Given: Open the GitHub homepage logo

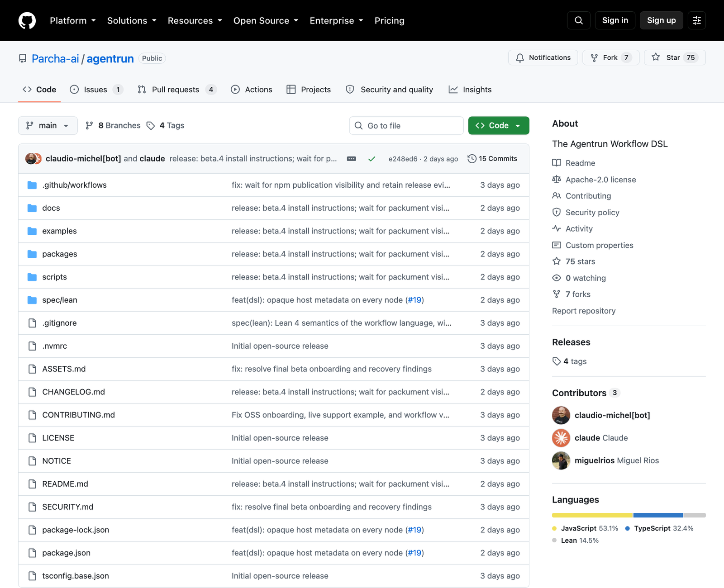Looking at the screenshot, I should coord(27,20).
